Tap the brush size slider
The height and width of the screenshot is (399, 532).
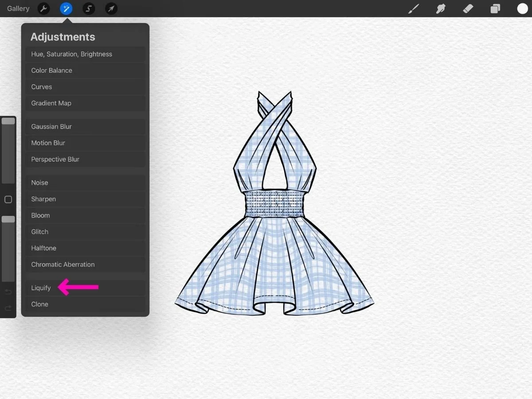pos(8,150)
